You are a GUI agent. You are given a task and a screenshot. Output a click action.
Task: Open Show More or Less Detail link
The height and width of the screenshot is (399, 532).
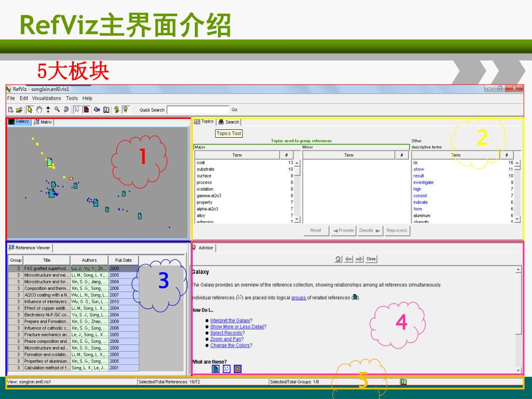[237, 326]
